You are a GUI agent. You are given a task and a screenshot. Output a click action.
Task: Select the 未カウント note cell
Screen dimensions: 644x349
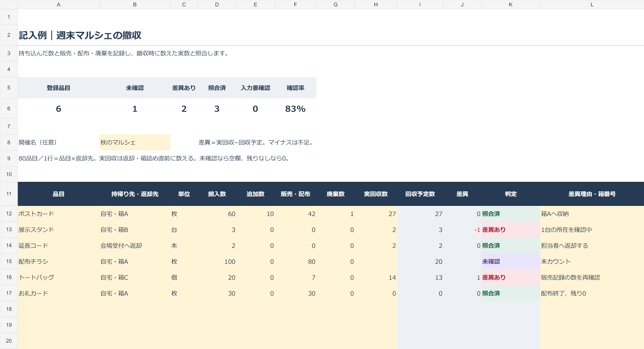592,262
